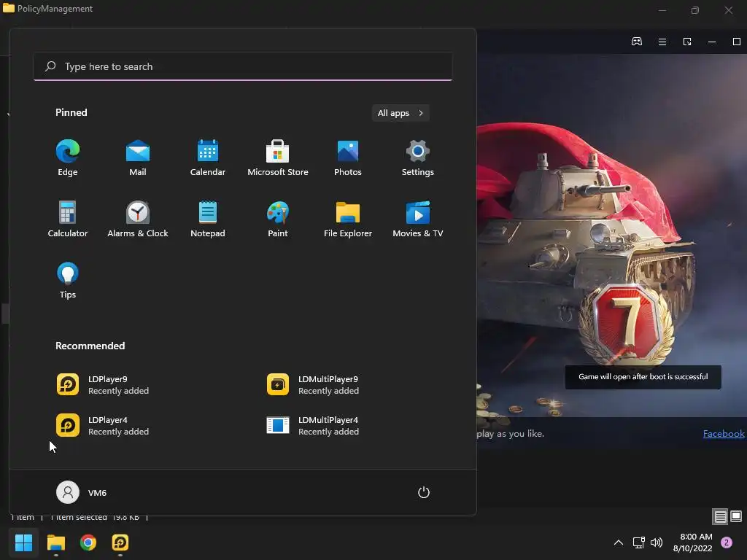Viewport: 747px width, 560px height.
Task: Open Settings from pinned apps
Action: coord(418,158)
